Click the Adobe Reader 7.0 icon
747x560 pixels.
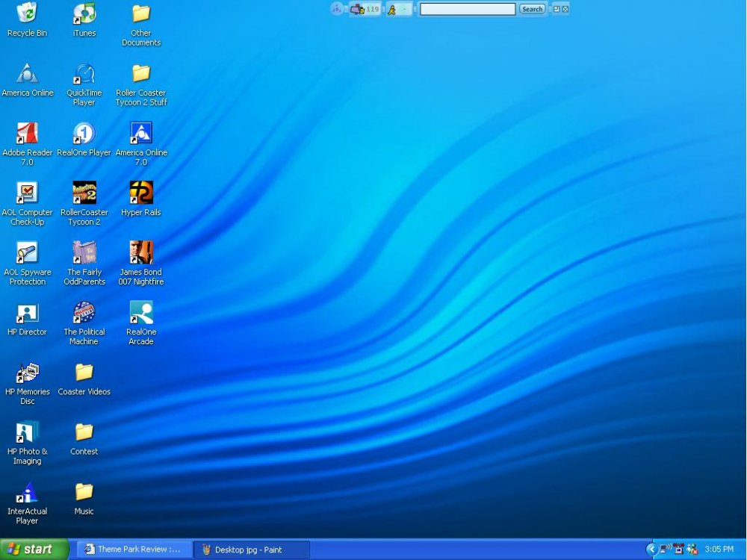click(28, 133)
